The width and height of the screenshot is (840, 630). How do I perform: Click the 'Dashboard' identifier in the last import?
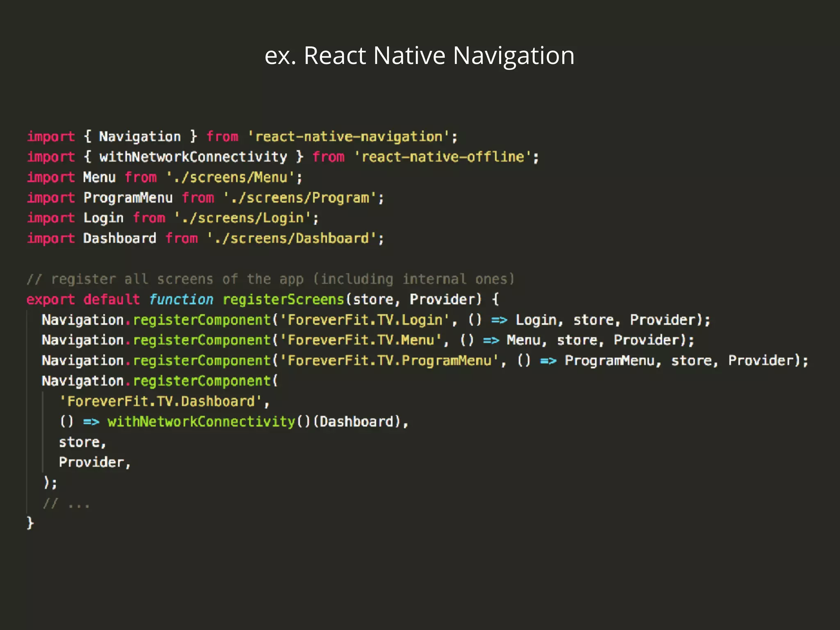[x=120, y=238]
